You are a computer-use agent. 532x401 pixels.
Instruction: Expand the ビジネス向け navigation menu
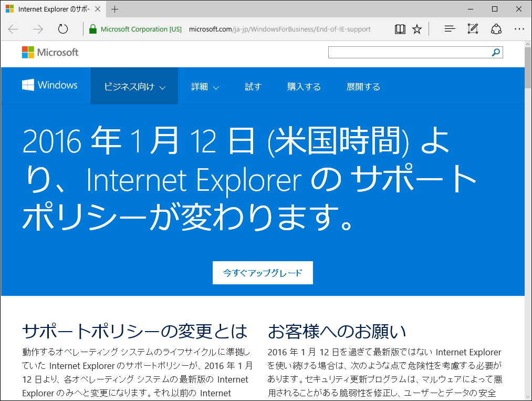point(134,86)
